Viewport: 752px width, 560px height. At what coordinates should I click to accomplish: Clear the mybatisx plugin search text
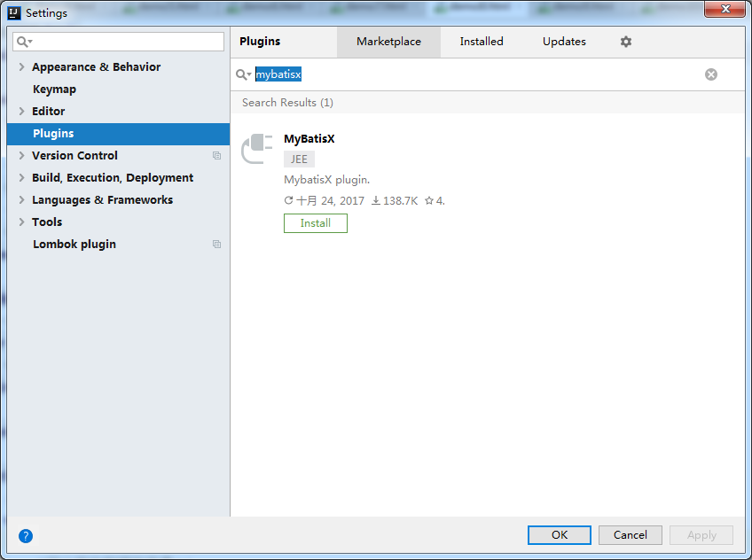click(710, 74)
